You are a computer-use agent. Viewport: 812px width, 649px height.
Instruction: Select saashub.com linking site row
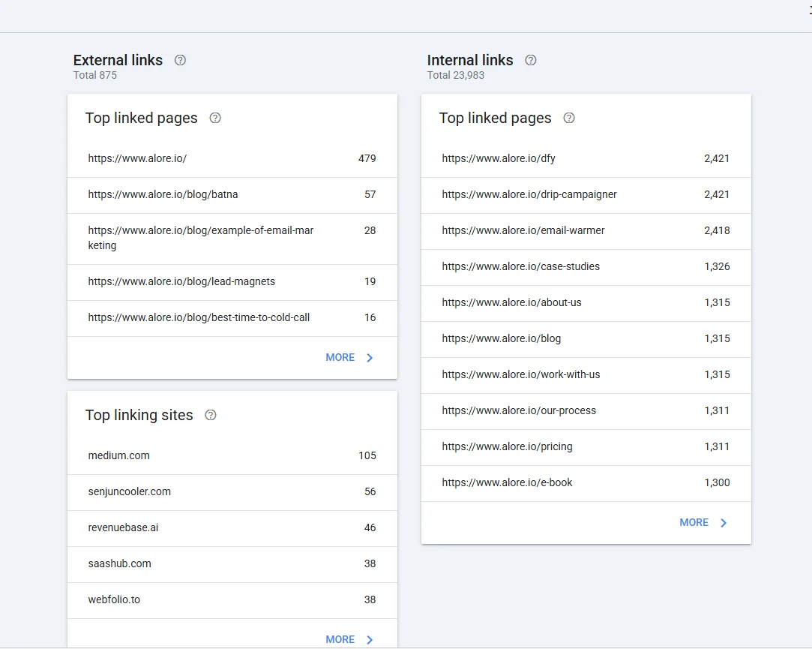click(x=232, y=564)
